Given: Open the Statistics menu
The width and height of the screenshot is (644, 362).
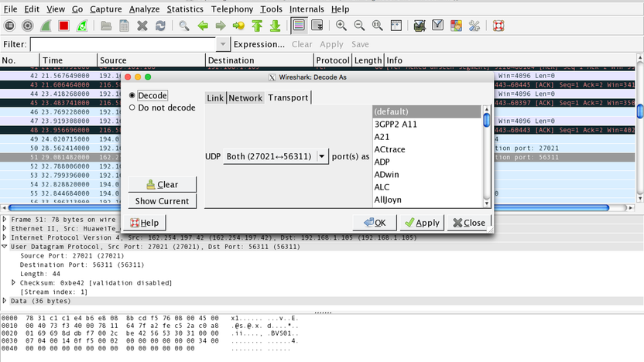Looking at the screenshot, I should (185, 9).
